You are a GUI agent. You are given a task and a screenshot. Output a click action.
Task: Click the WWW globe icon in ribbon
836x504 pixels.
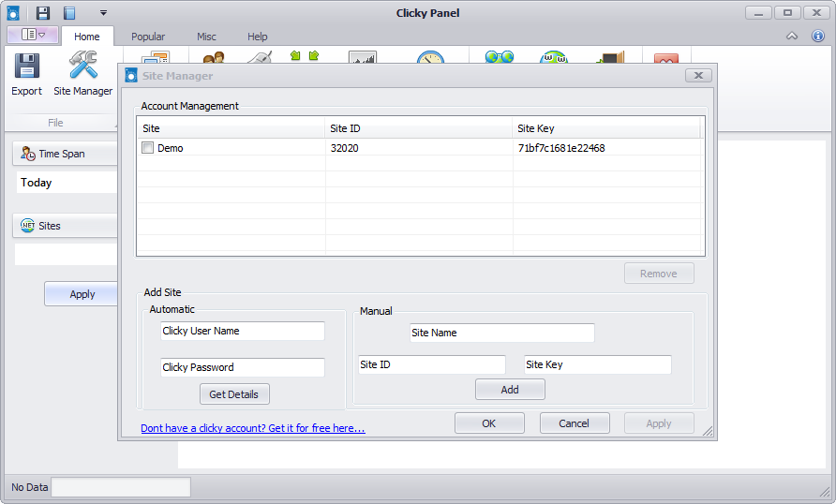[553, 57]
